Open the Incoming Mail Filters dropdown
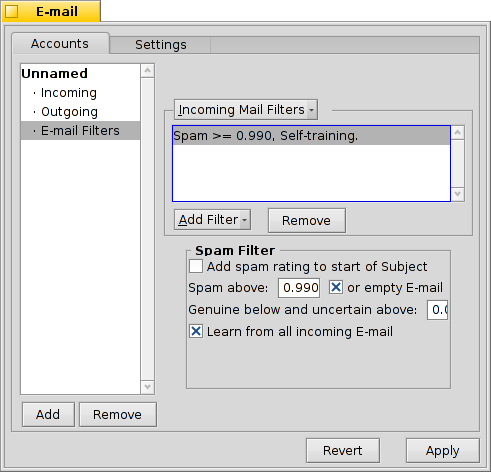The width and height of the screenshot is (491, 472). pos(246,110)
